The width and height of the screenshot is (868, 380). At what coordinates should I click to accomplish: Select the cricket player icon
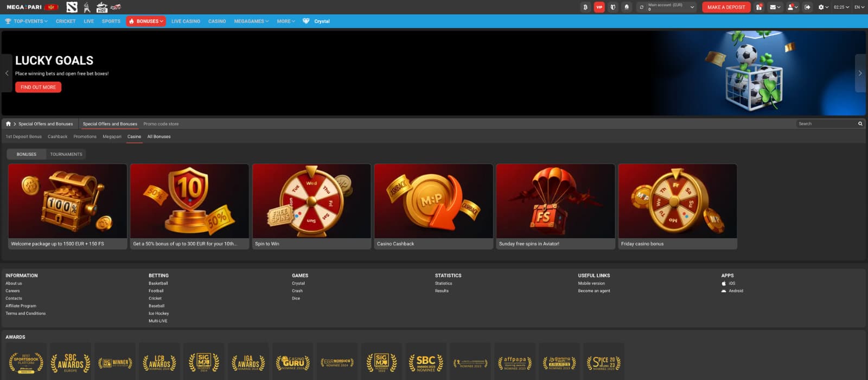pyautogui.click(x=87, y=7)
